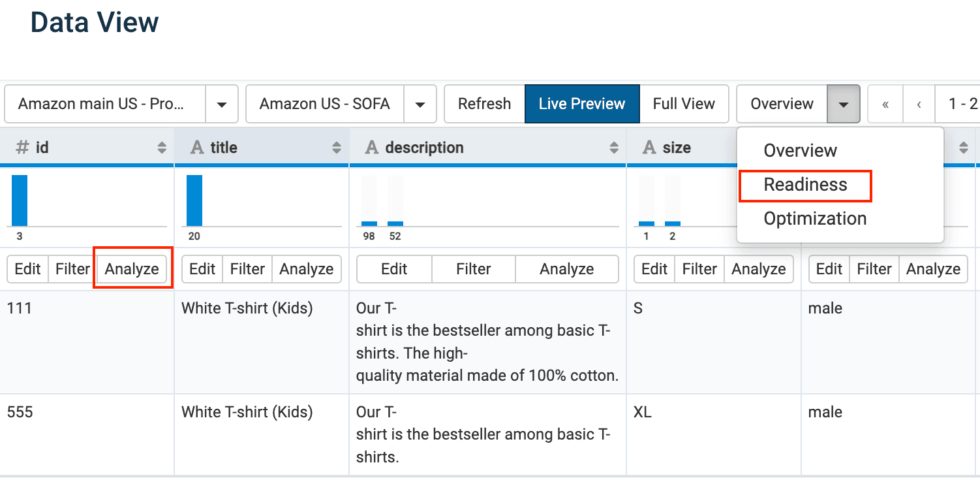The image size is (980, 482).
Task: Click the Refresh button
Action: tap(485, 104)
